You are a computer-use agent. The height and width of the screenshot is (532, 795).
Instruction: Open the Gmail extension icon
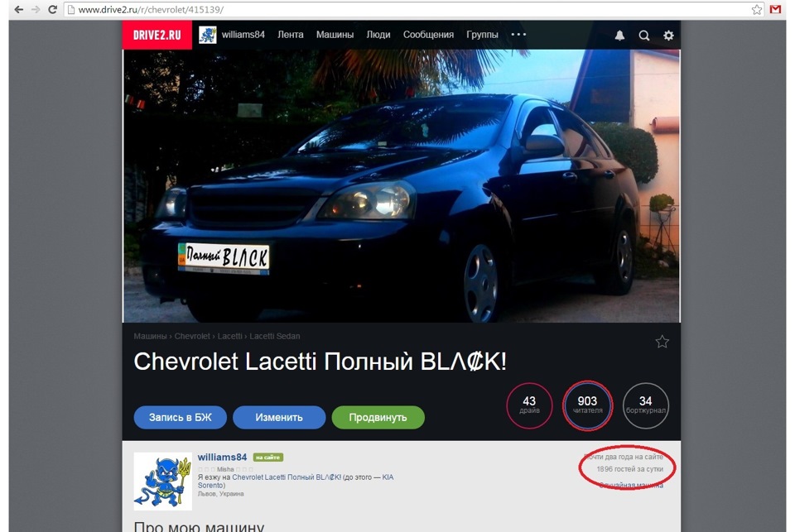point(775,10)
